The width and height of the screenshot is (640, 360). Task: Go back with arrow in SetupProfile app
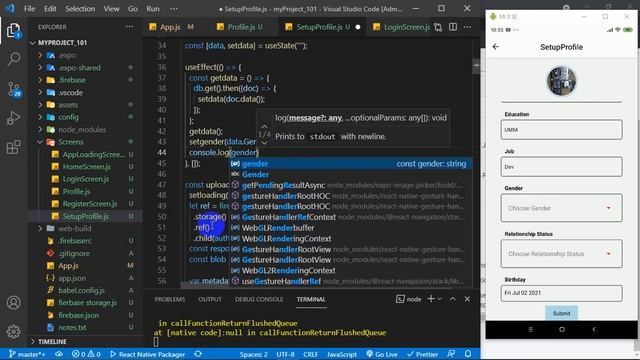[x=496, y=47]
